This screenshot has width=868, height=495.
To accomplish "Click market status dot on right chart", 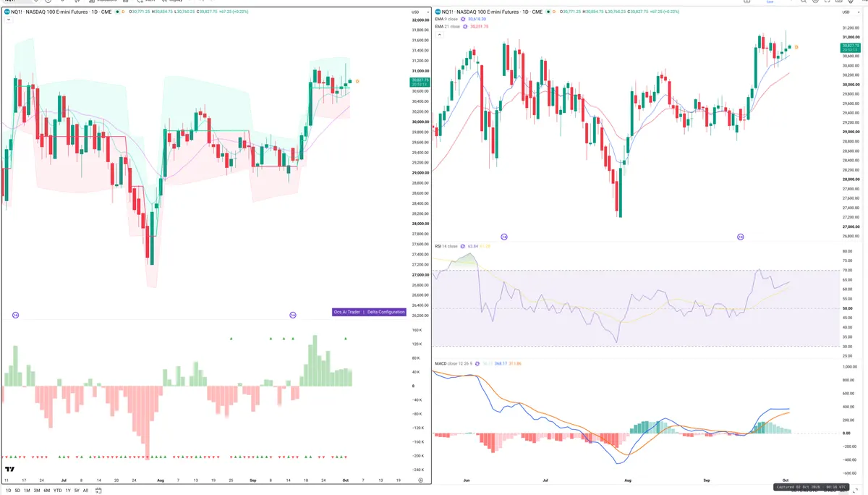I will [x=549, y=12].
